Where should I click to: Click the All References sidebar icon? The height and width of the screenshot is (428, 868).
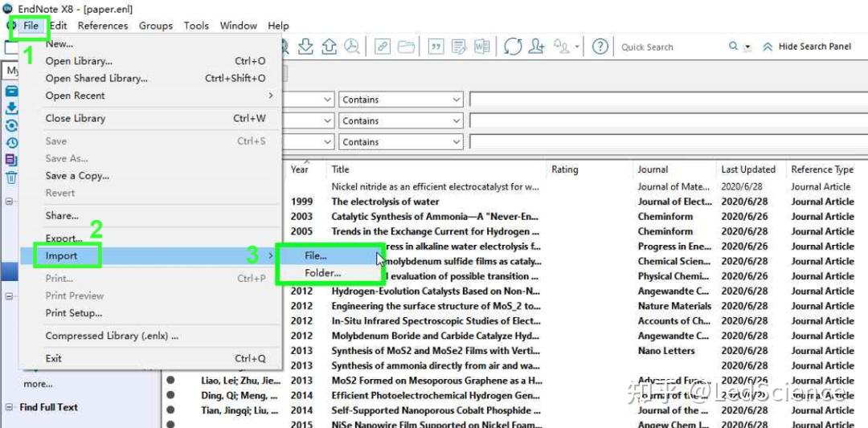[11, 92]
